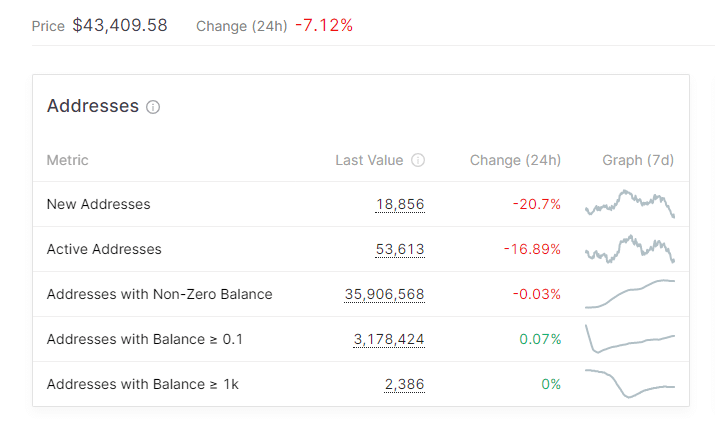Click New Addresses value 18,856
Viewport: 715px width, 428px height.
click(400, 204)
